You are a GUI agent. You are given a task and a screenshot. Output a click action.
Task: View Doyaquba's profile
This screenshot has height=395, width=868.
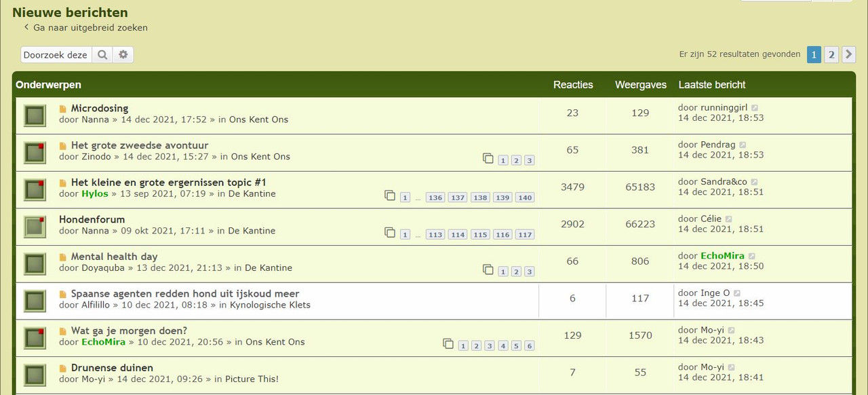(103, 268)
